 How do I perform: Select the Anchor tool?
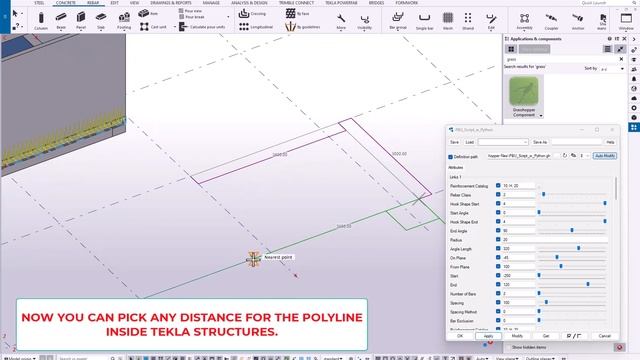tap(578, 21)
